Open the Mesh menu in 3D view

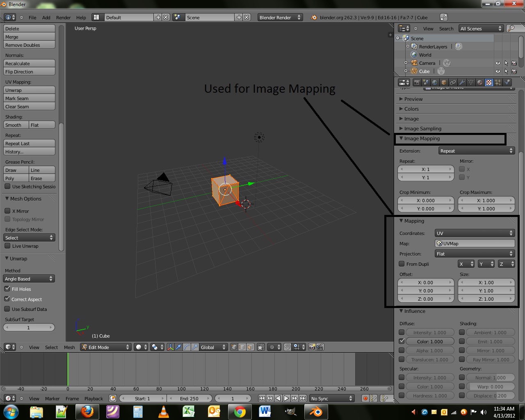69,347
